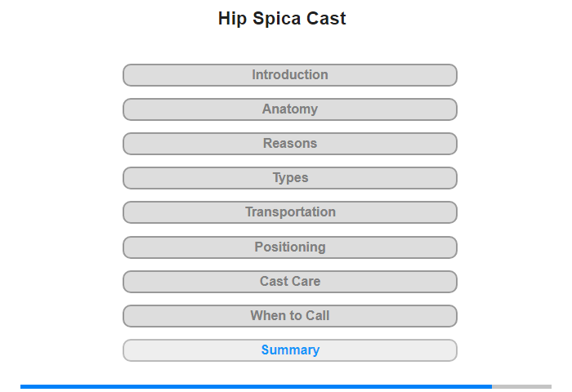Navigate to Introduction at the top of list

[x=289, y=75]
